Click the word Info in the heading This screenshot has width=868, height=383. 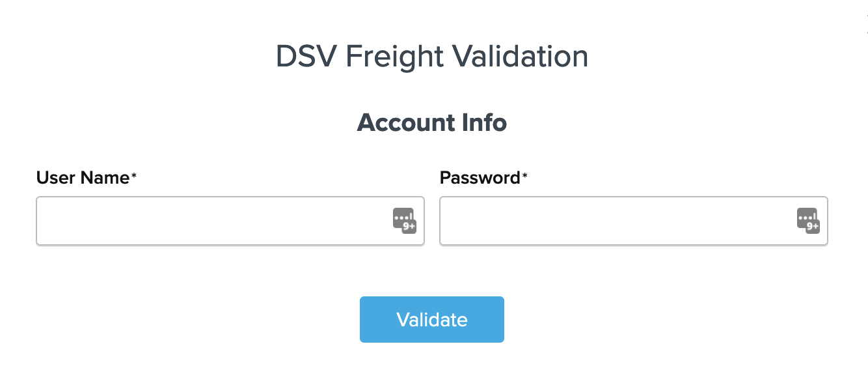485,122
